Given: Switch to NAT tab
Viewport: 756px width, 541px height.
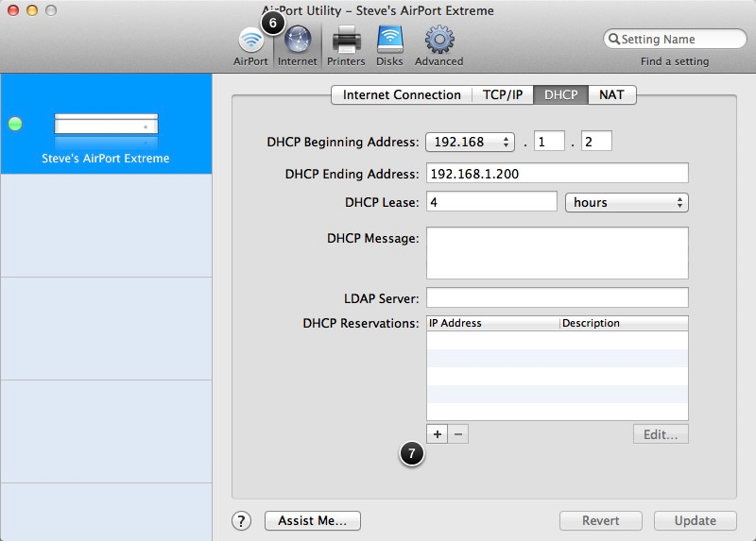Looking at the screenshot, I should click(611, 94).
